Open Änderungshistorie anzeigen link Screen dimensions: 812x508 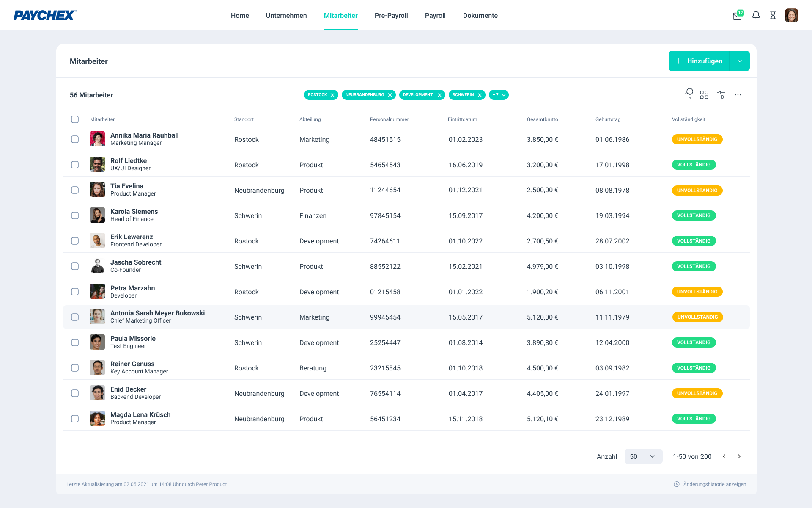pyautogui.click(x=714, y=484)
